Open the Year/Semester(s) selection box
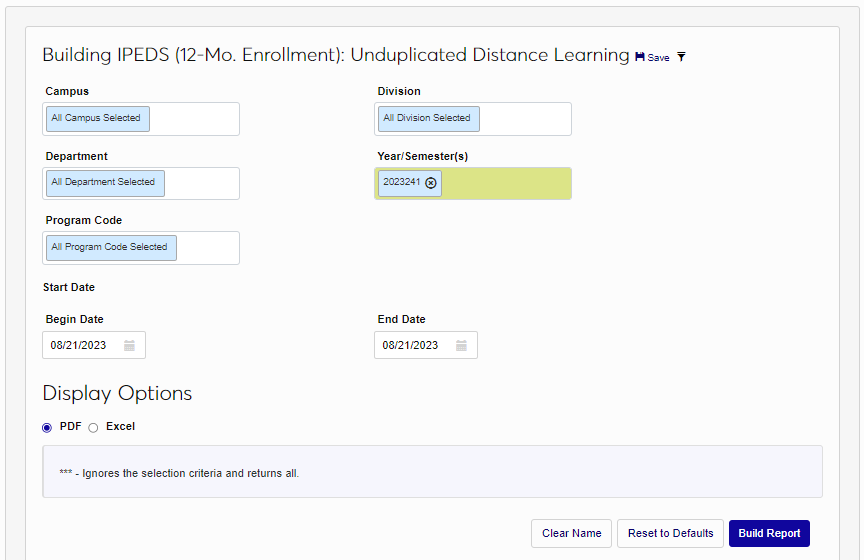Image resolution: width=864 pixels, height=560 pixels. pyautogui.click(x=473, y=184)
